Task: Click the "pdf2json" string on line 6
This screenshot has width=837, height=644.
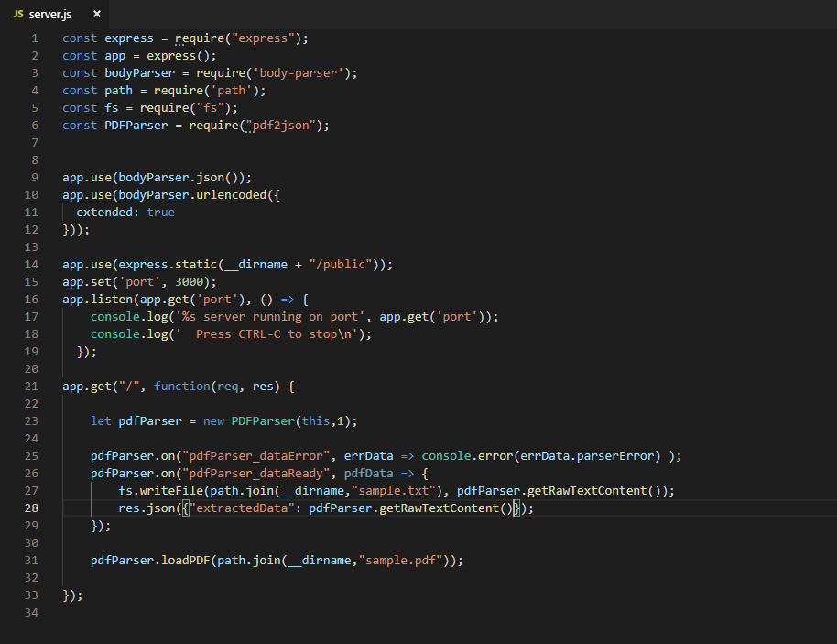Action: (280, 126)
